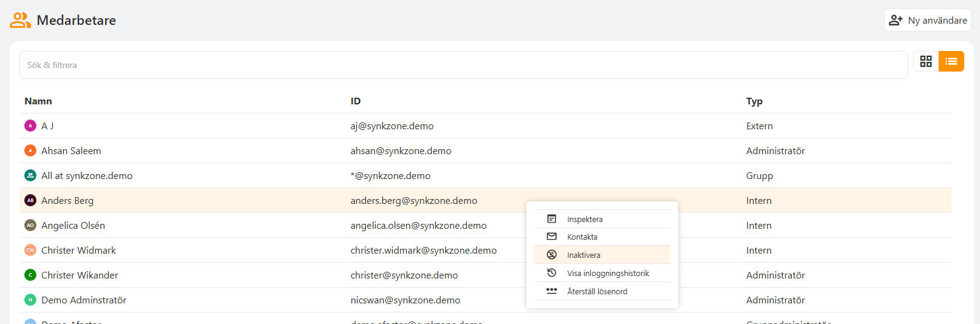Click the christer.widmark@synkzone.demo ID
The height and width of the screenshot is (324, 980).
click(423, 250)
